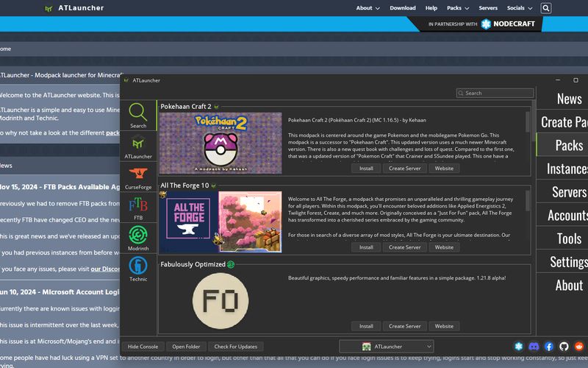Focus the launcher pack Search field

point(495,93)
